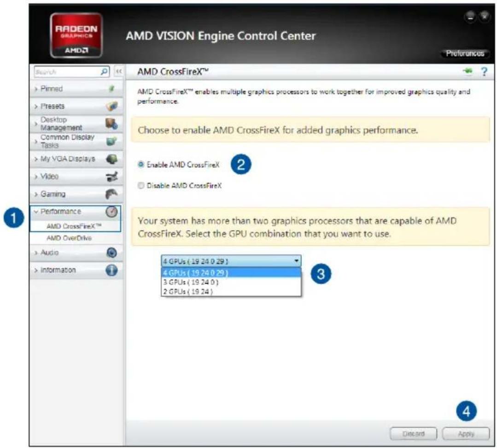
Task: Select Enable AMD CrossFireX radio button
Action: (x=141, y=164)
